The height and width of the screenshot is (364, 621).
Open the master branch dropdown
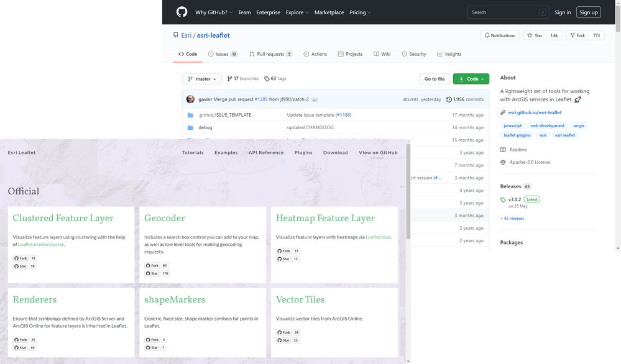(x=202, y=79)
